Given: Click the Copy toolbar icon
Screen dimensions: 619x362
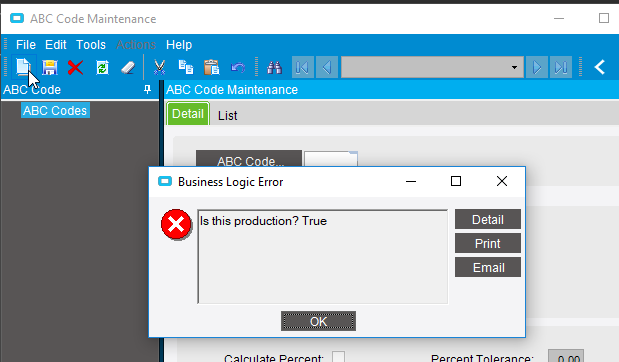Looking at the screenshot, I should coord(186,67).
